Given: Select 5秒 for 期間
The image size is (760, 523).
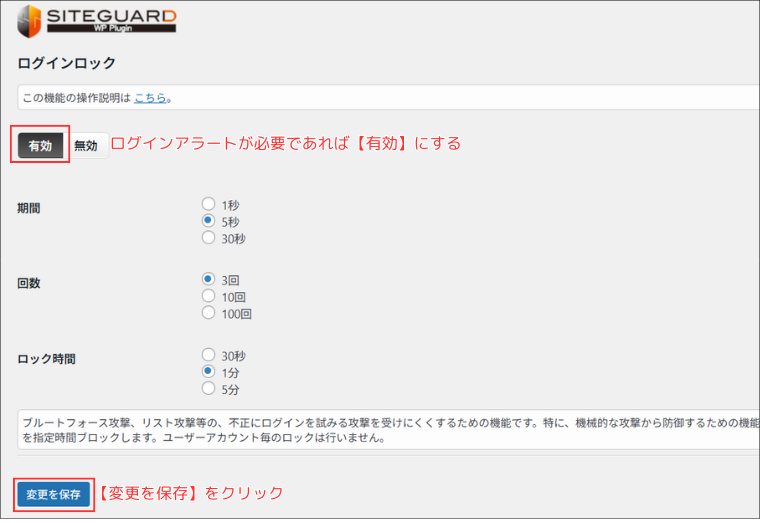Looking at the screenshot, I should point(208,221).
